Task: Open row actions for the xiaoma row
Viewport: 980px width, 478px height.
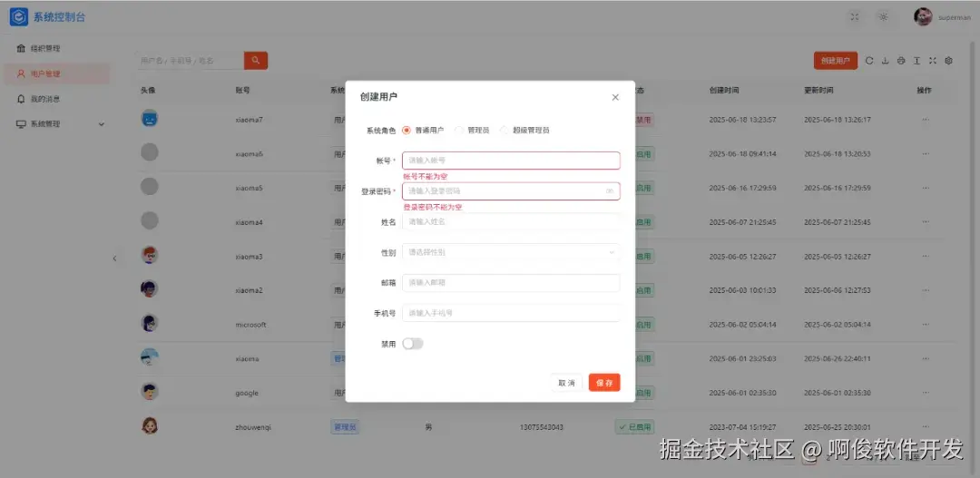Action: tap(926, 358)
